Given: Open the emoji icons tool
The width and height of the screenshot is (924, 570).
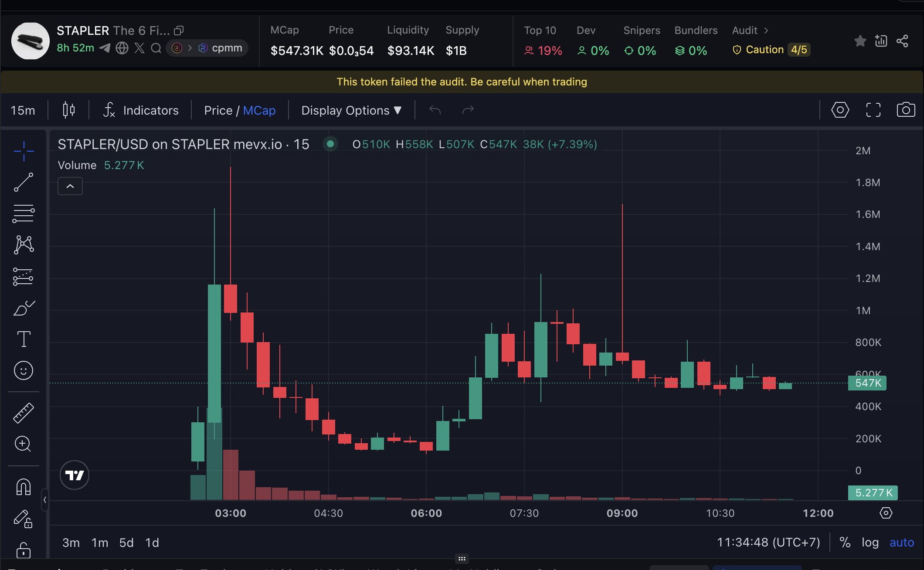Looking at the screenshot, I should pos(24,371).
